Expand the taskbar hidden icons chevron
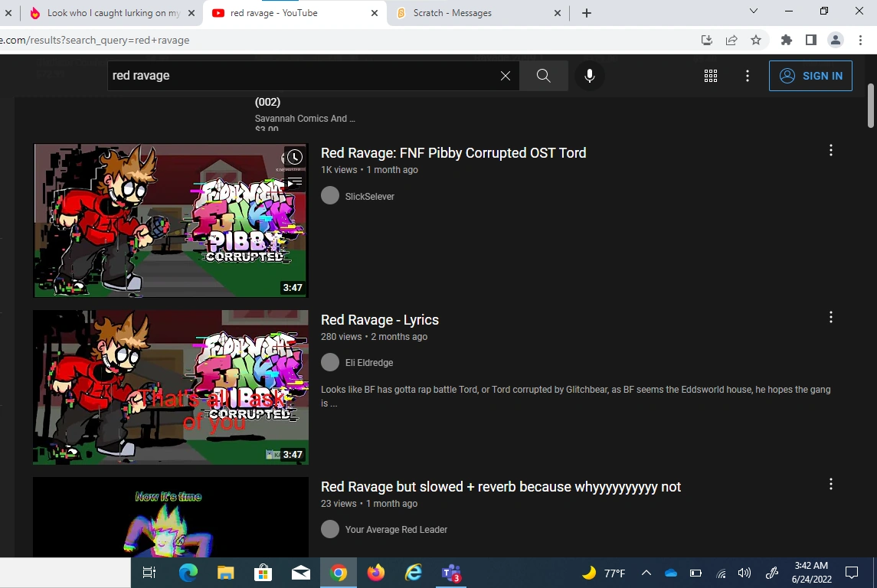The image size is (877, 588). pos(646,572)
